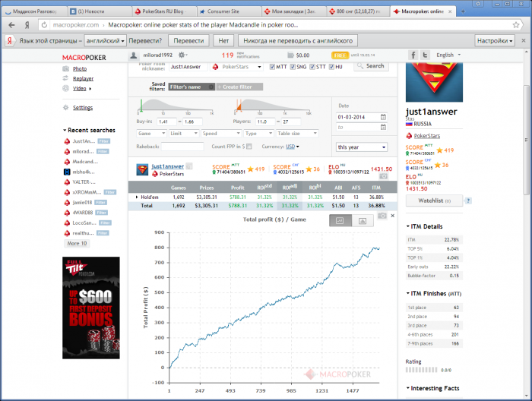Toggle the STT checkbox
The height and width of the screenshot is (401, 532).
[x=312, y=67]
